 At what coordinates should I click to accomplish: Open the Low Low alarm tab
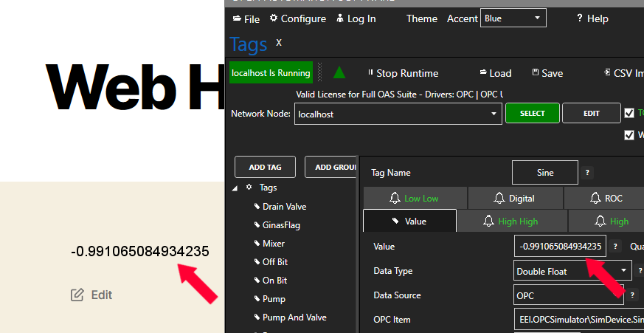[414, 198]
